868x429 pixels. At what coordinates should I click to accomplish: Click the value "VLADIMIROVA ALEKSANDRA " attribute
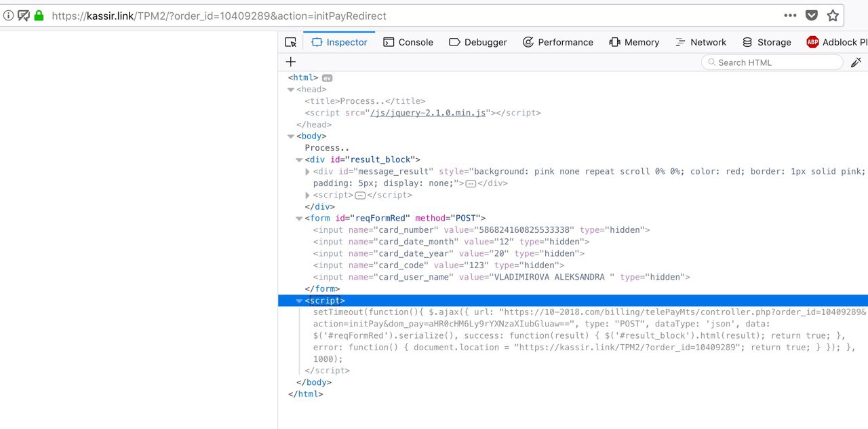pos(536,277)
